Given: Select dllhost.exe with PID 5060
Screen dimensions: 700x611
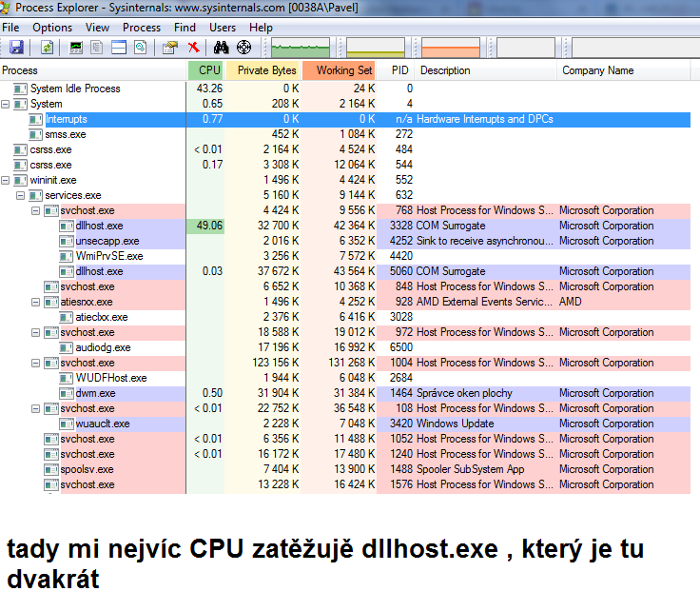Looking at the screenshot, I should pos(345,271).
